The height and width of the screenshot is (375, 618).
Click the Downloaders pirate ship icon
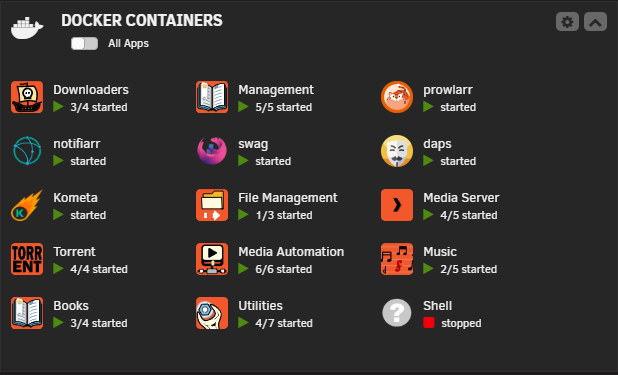[27, 97]
